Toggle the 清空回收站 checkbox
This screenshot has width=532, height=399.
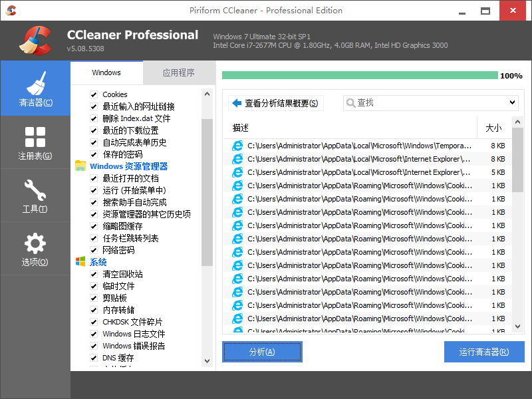coord(94,274)
